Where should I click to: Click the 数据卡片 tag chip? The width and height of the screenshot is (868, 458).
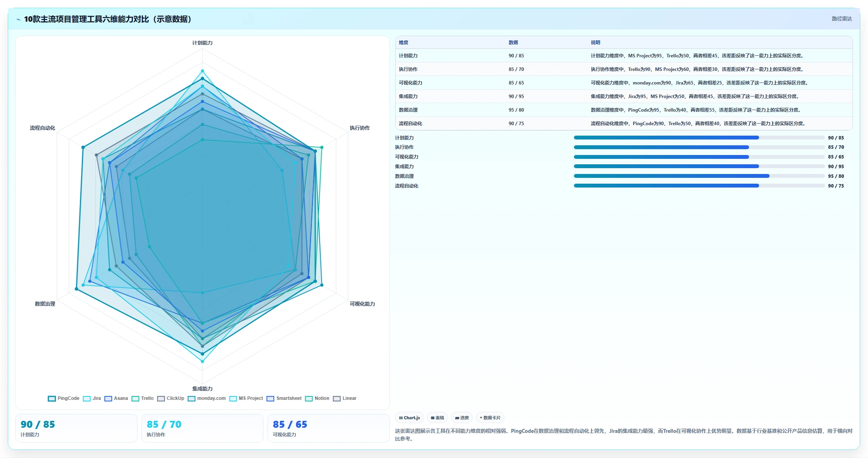tap(490, 418)
